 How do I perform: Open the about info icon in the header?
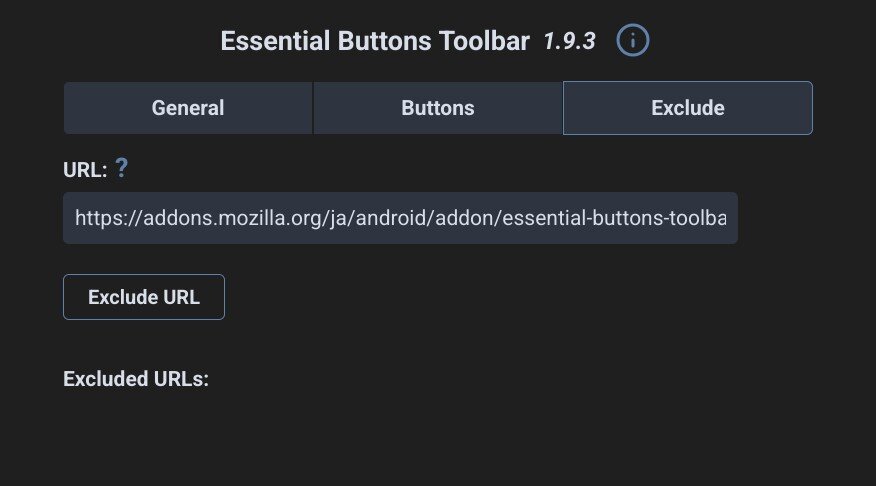click(633, 41)
